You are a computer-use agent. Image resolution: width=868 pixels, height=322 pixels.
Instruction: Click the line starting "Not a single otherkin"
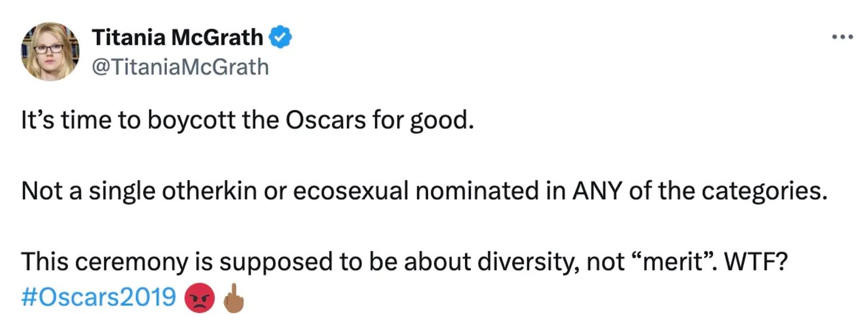click(425, 191)
